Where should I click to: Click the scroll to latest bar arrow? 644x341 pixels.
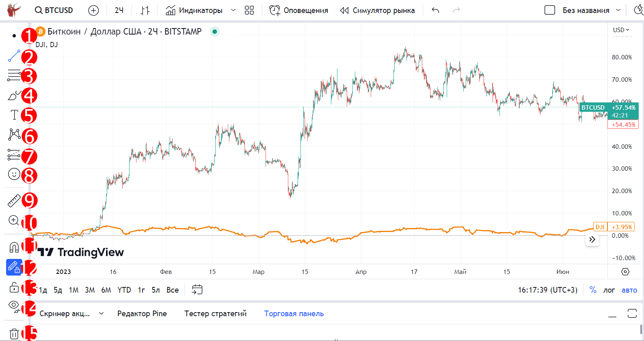(x=592, y=239)
